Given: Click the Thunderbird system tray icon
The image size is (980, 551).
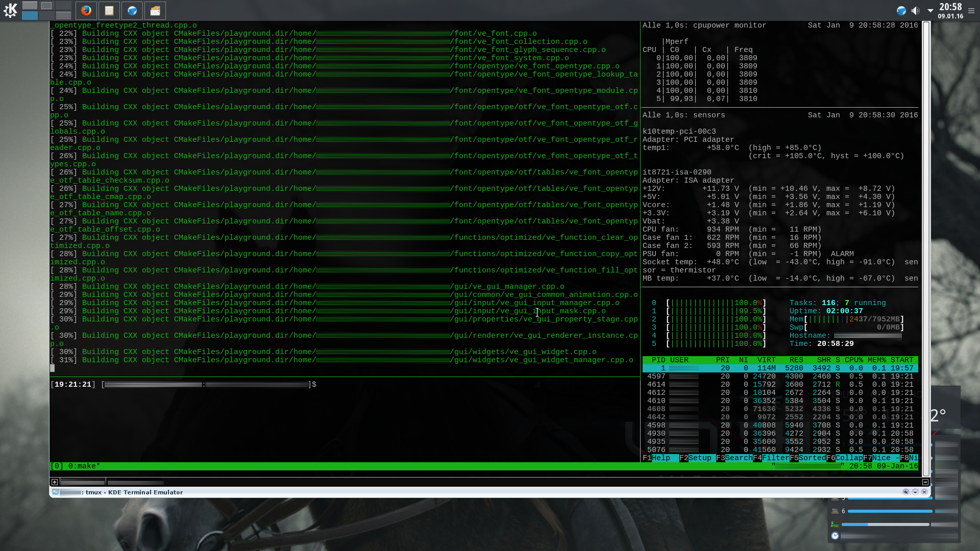Looking at the screenshot, I should [x=901, y=11].
